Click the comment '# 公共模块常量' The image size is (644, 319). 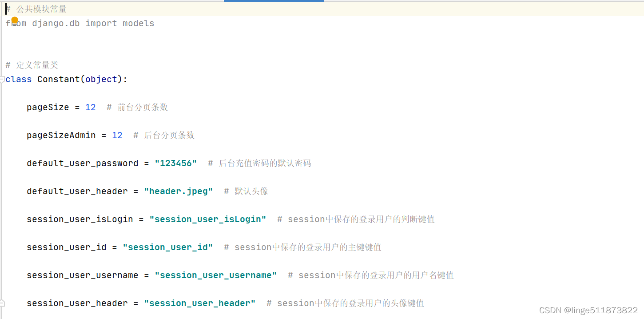point(36,9)
